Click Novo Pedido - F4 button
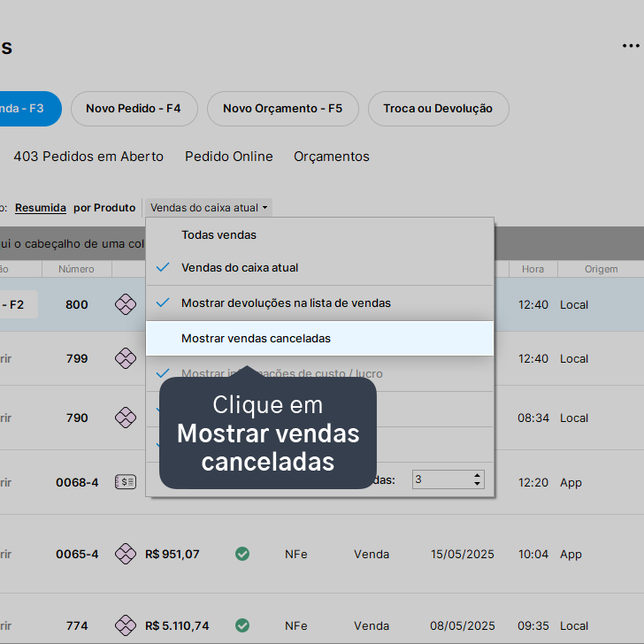The image size is (644, 644). (x=134, y=109)
